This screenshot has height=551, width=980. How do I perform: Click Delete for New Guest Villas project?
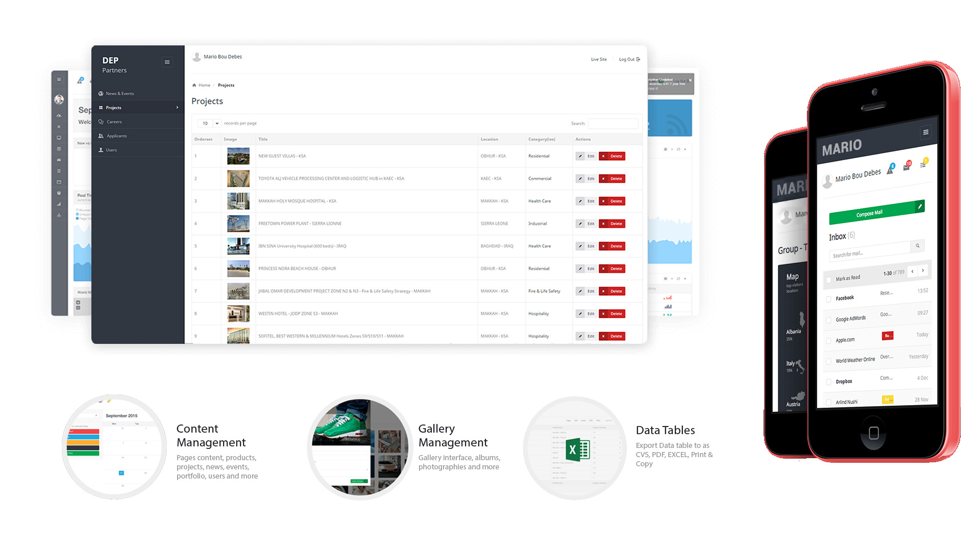(x=612, y=156)
